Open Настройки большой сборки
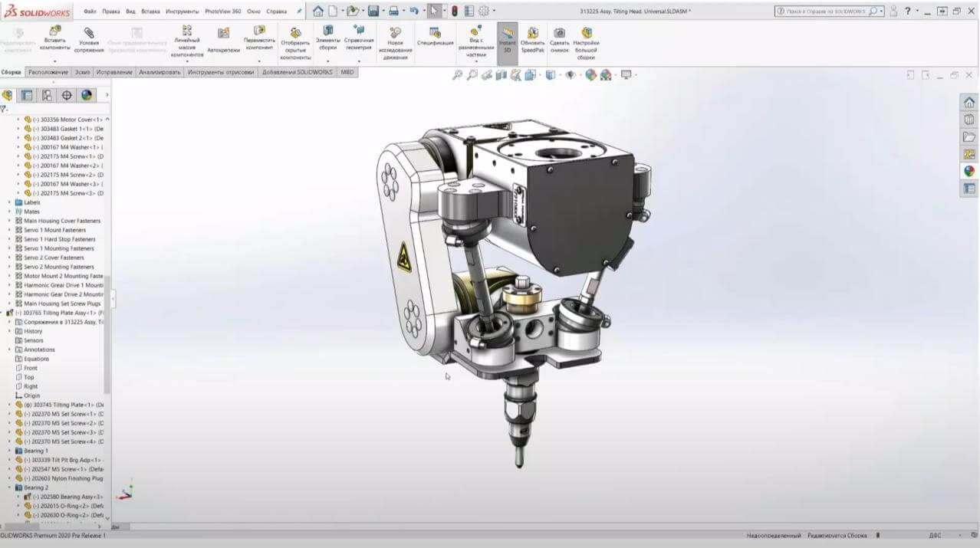This screenshot has height=548, width=980. click(587, 41)
